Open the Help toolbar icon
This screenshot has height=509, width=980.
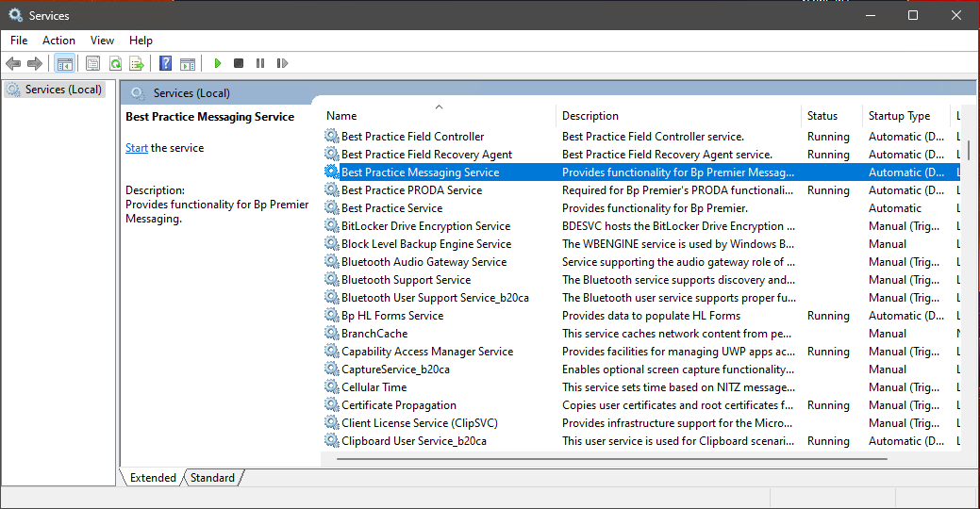166,63
